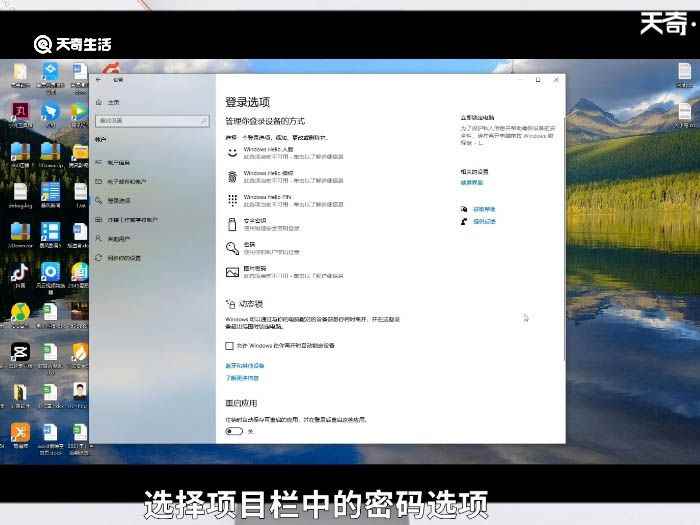700x525 pixels.
Task: Open maroon square app icon on desktop
Action: coord(20,114)
